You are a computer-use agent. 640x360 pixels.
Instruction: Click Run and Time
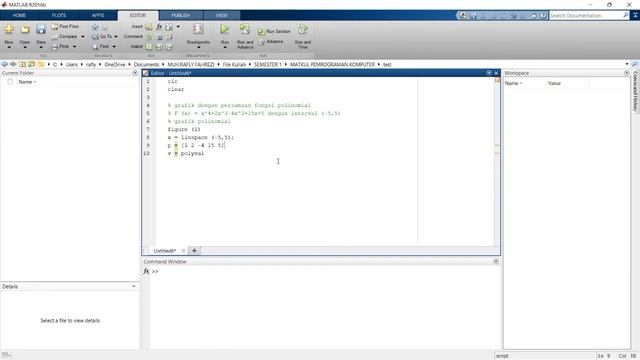(x=303, y=36)
